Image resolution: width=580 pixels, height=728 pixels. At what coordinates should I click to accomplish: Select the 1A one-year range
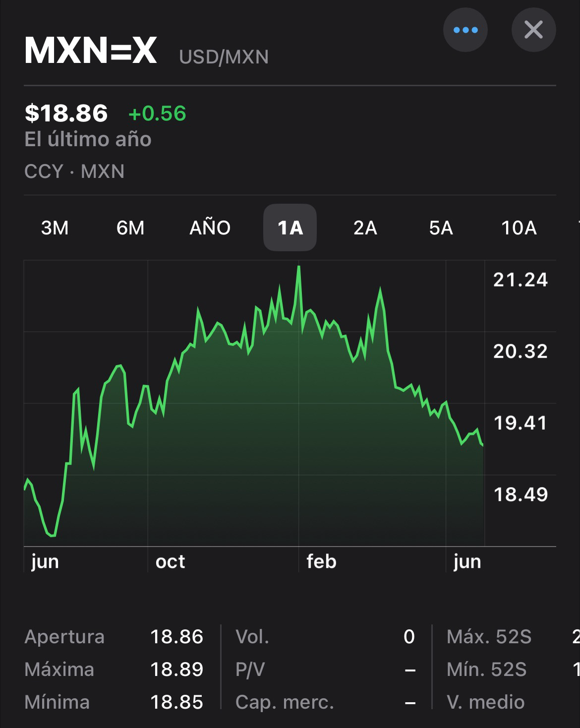(x=290, y=227)
